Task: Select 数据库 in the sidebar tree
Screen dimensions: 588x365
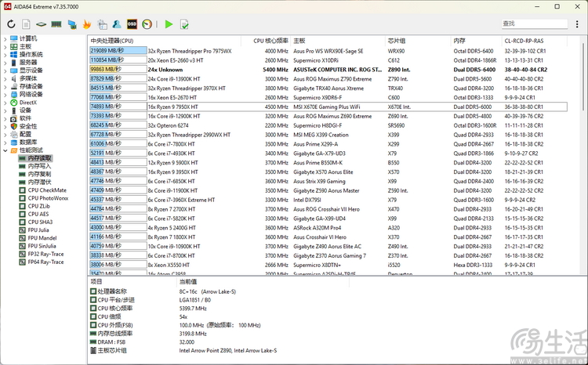Action: pos(28,142)
